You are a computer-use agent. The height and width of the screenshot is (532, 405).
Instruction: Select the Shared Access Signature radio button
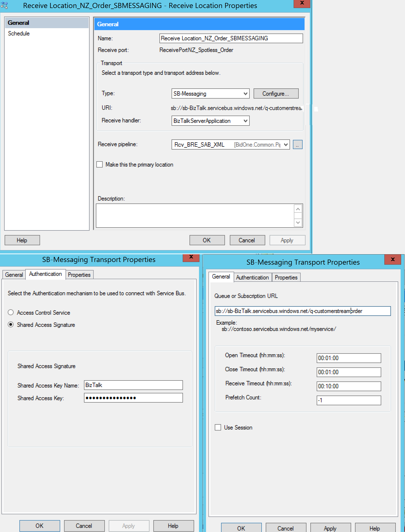coord(11,325)
